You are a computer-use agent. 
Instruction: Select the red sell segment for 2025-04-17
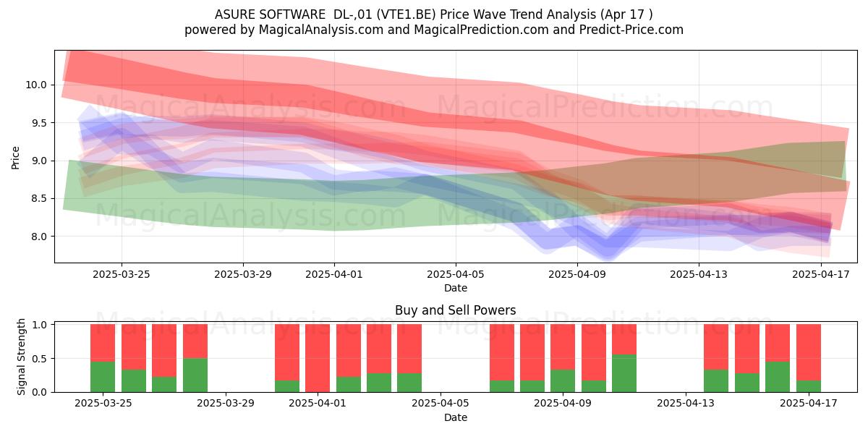tap(809, 352)
